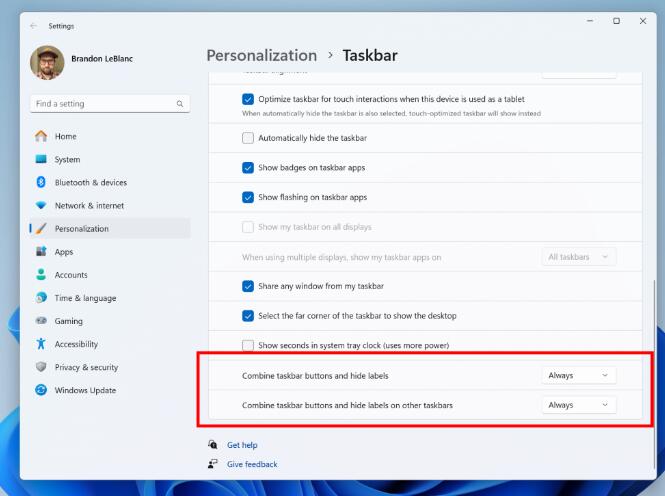Click the Bluetooth & devices icon
The height and width of the screenshot is (496, 665).
[41, 182]
